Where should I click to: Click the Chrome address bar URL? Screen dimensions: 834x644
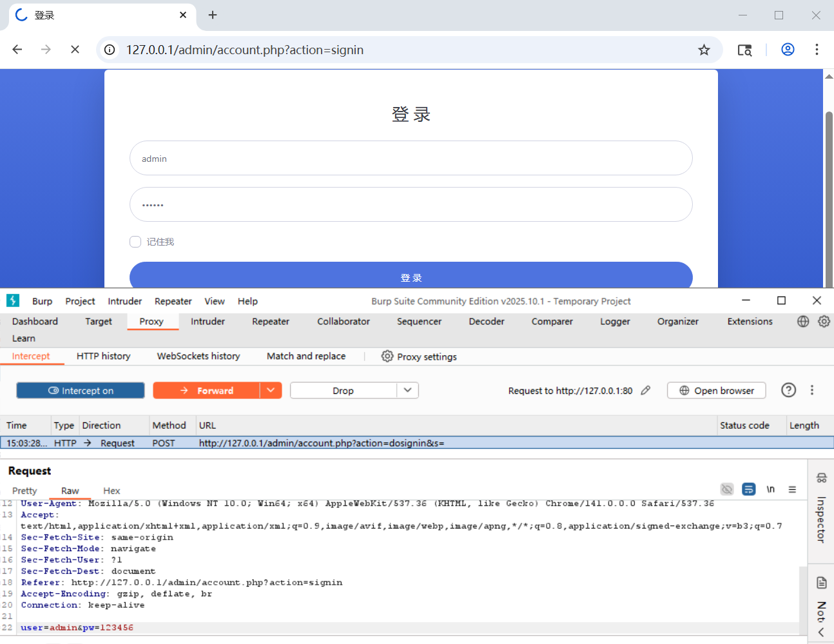click(x=245, y=50)
